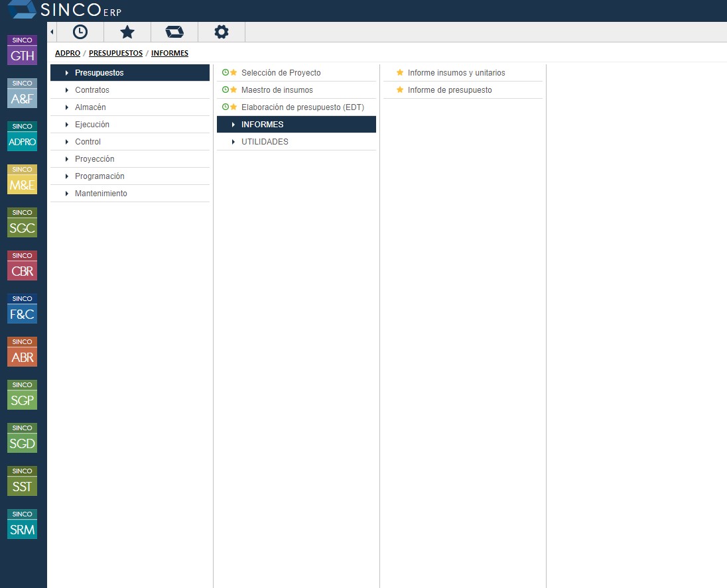
Task: Open Informe insumos y unitarios
Action: (456, 72)
